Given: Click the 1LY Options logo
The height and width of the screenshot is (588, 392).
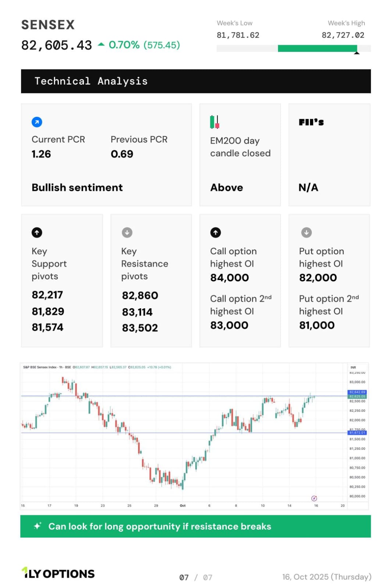Looking at the screenshot, I should tap(58, 573).
